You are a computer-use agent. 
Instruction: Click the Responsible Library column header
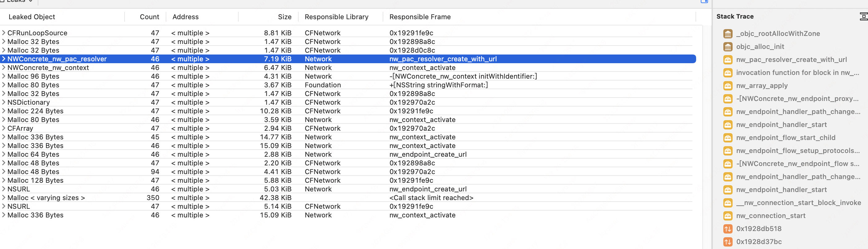pos(336,17)
